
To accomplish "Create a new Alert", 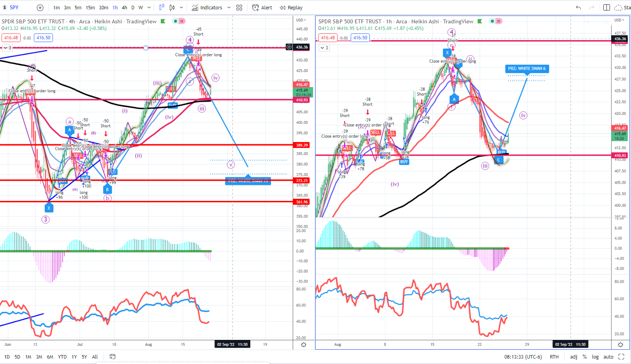I will [x=262, y=7].
